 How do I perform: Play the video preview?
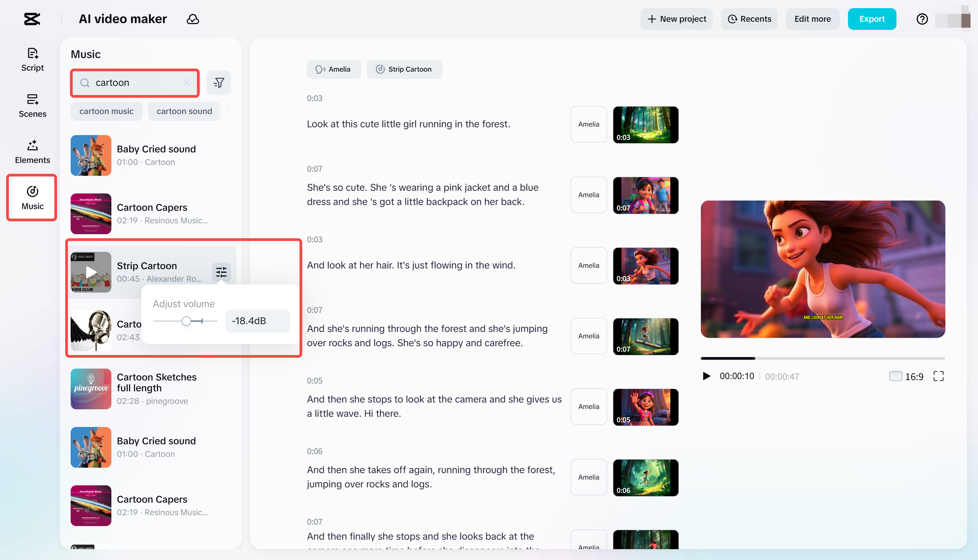pos(706,376)
